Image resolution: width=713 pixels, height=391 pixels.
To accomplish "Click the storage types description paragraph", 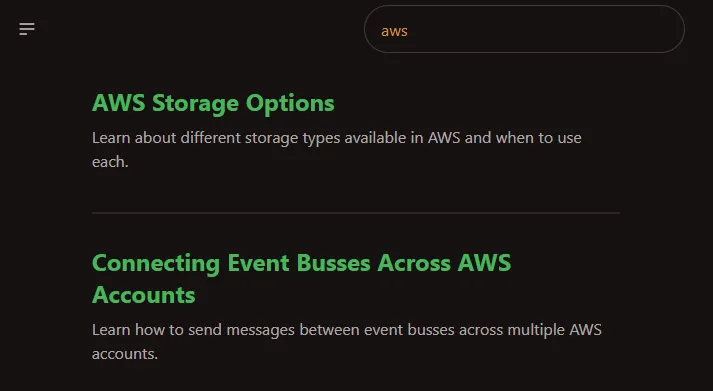I will click(336, 150).
